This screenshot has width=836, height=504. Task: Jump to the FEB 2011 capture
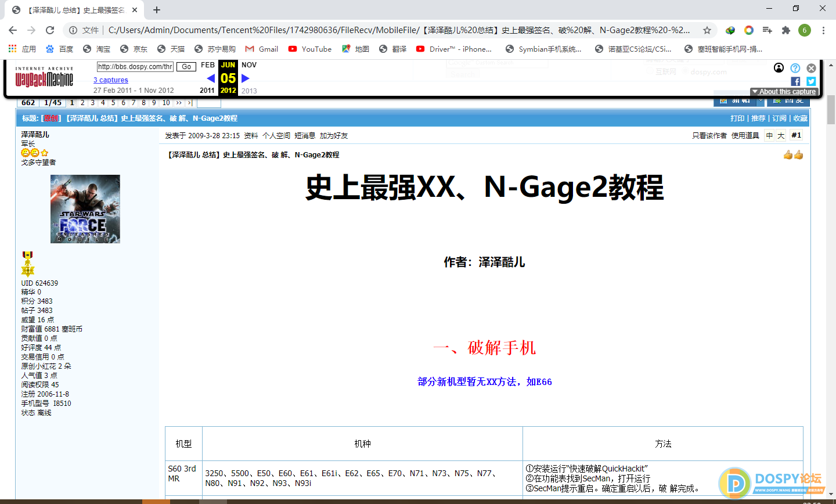tap(208, 65)
